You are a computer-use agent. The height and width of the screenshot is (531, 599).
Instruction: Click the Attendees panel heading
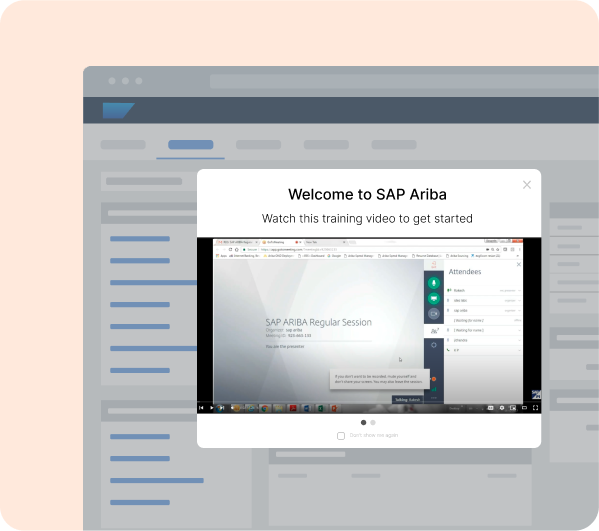(465, 272)
